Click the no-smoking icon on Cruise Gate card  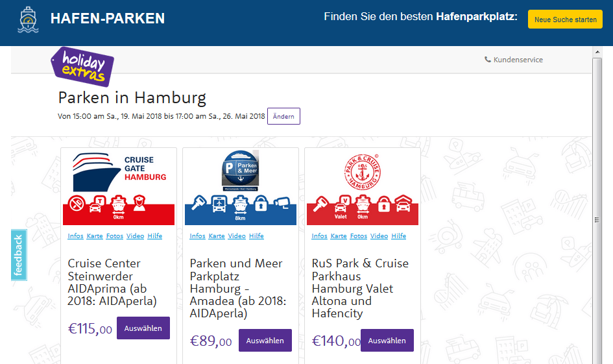[x=77, y=203]
